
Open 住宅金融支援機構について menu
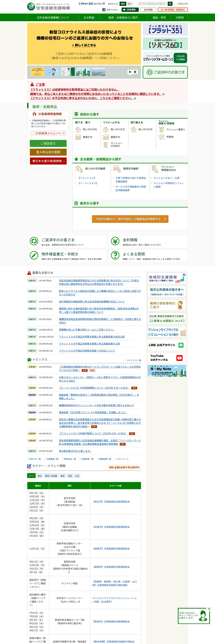(x=53, y=18)
